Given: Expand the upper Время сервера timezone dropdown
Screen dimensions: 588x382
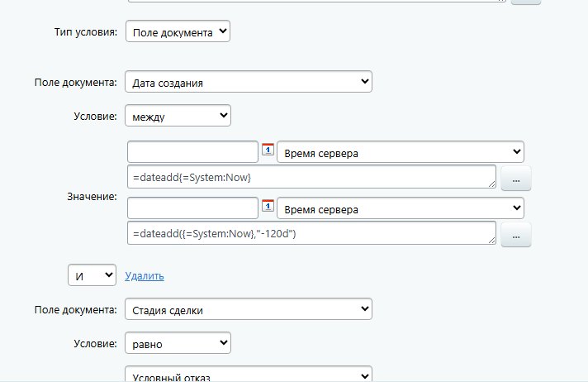Looking at the screenshot, I should (401, 152).
